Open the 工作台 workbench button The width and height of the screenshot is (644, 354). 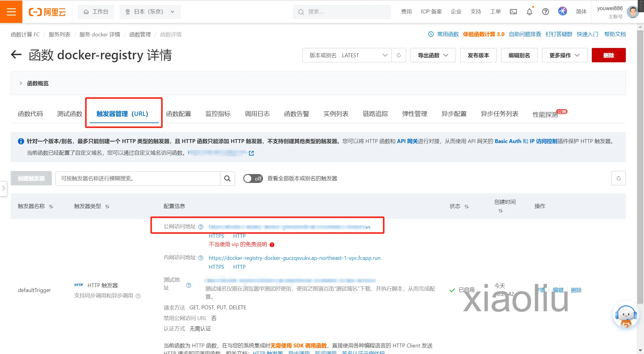(x=96, y=12)
